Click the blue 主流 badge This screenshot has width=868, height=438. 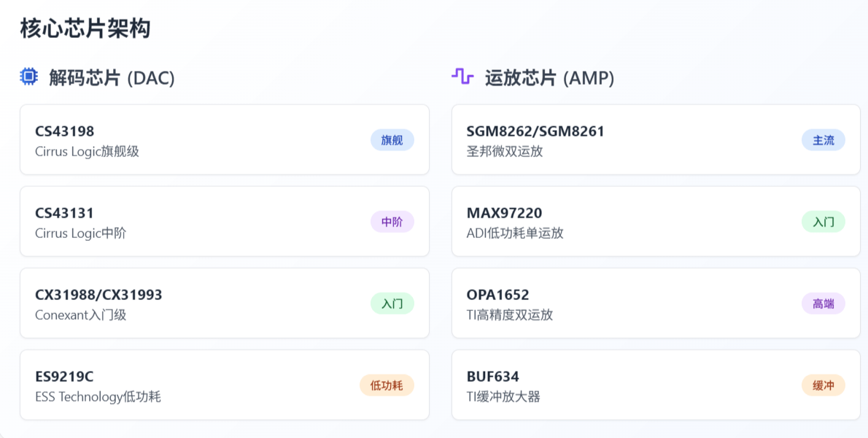824,140
